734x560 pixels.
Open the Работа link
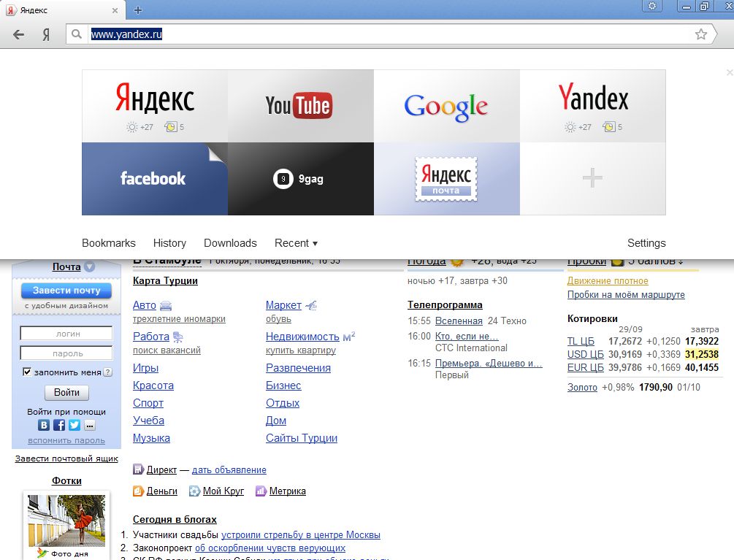coord(150,337)
